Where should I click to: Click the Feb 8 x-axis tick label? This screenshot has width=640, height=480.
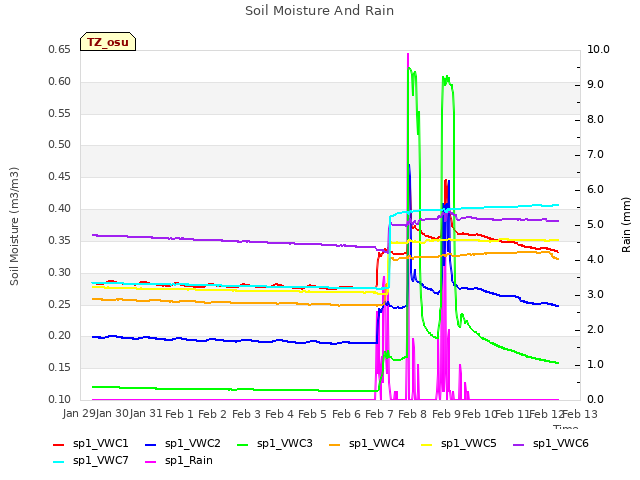point(412,414)
